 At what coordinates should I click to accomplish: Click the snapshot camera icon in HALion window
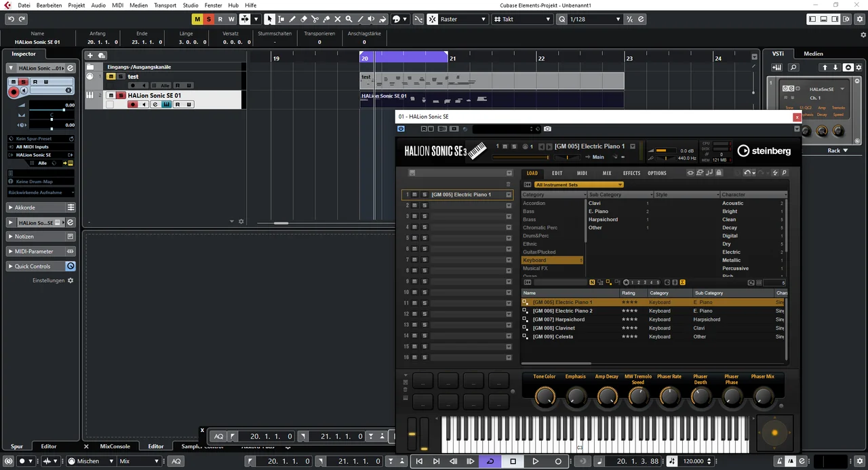(547, 129)
